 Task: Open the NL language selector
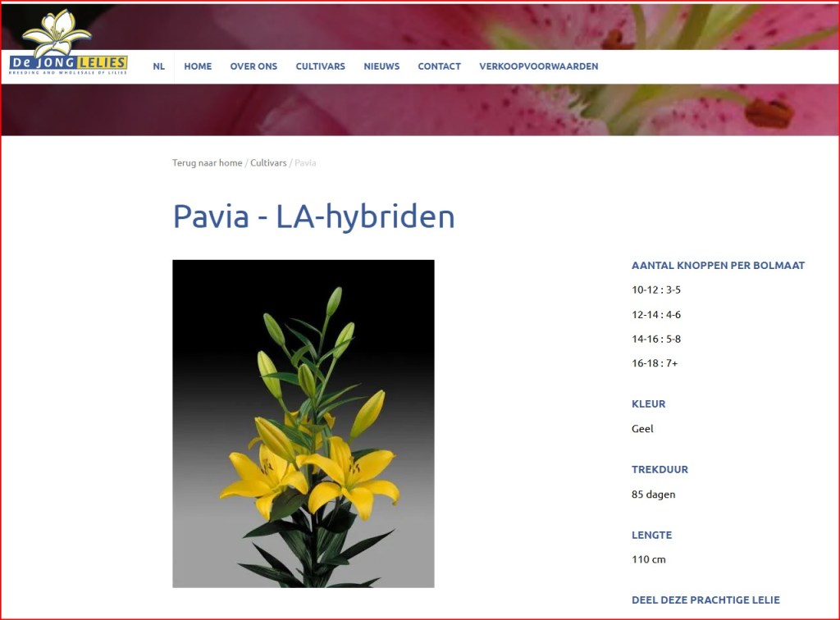(x=158, y=66)
